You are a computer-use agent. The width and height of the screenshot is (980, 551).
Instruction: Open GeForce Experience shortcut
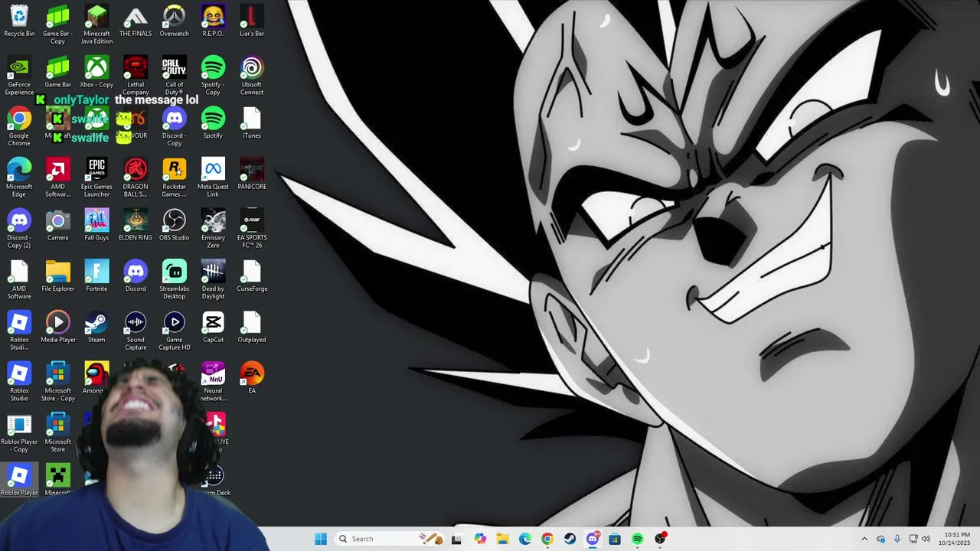pyautogui.click(x=19, y=76)
